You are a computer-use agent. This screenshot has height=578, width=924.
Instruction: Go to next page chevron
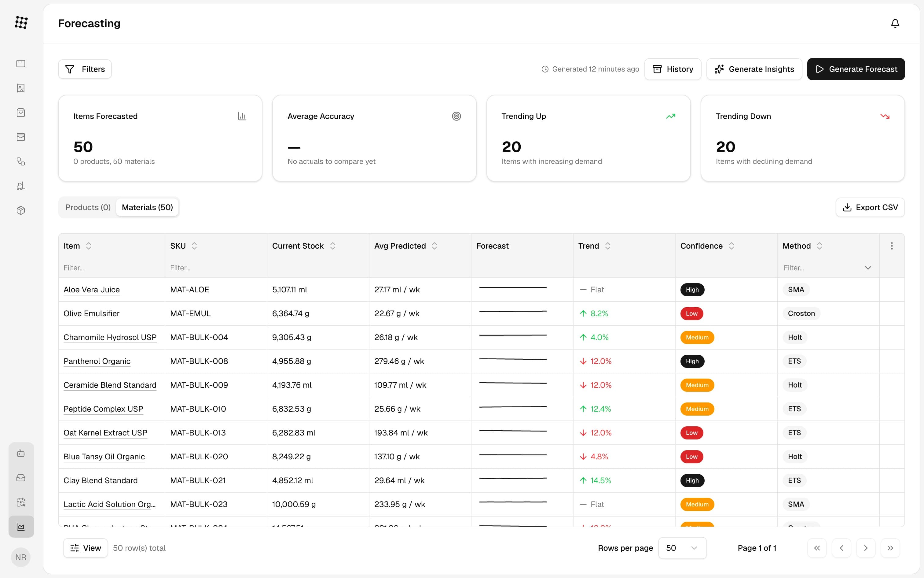[x=866, y=548]
